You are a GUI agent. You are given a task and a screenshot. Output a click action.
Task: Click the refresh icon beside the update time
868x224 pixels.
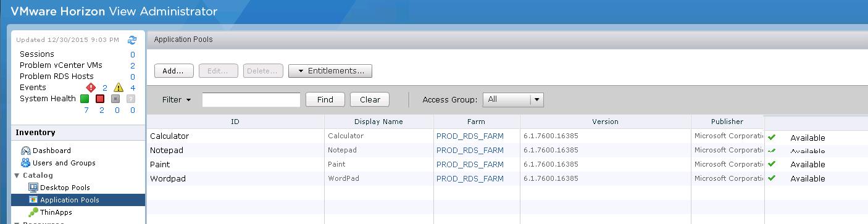pyautogui.click(x=132, y=39)
